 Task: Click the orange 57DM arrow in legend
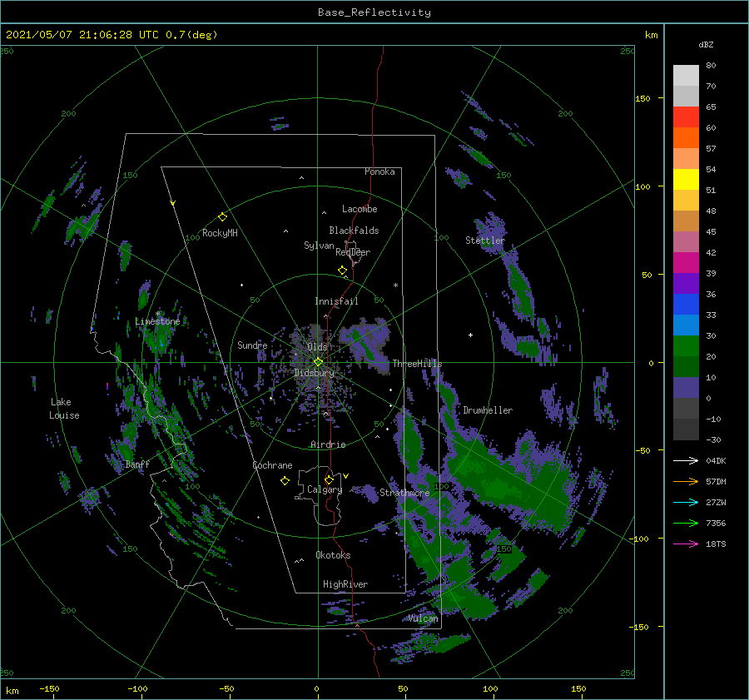(686, 481)
